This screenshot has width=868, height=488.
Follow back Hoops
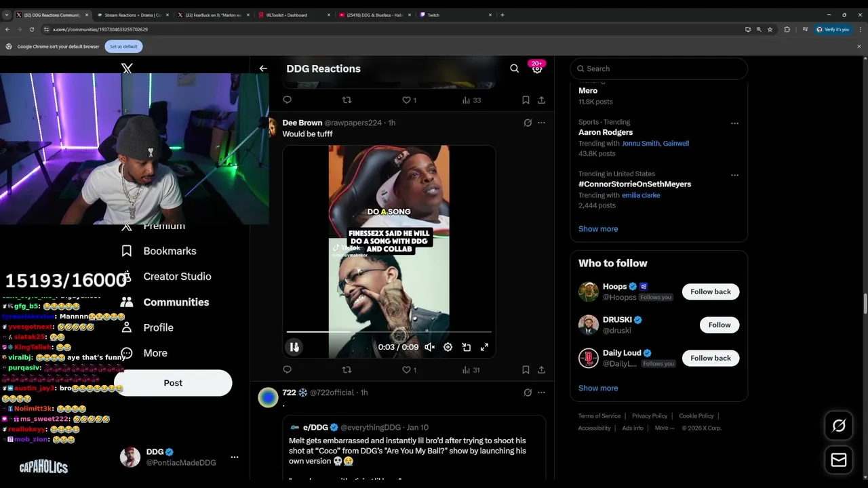click(711, 291)
